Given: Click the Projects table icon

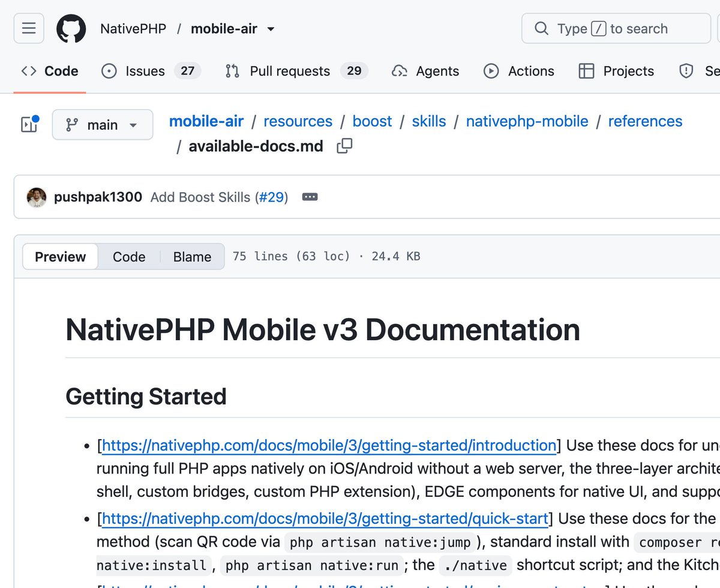Looking at the screenshot, I should point(586,71).
